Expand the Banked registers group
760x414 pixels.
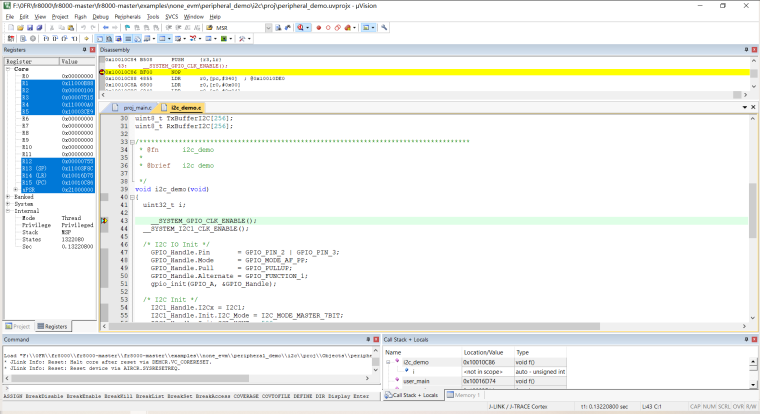(x=8, y=197)
